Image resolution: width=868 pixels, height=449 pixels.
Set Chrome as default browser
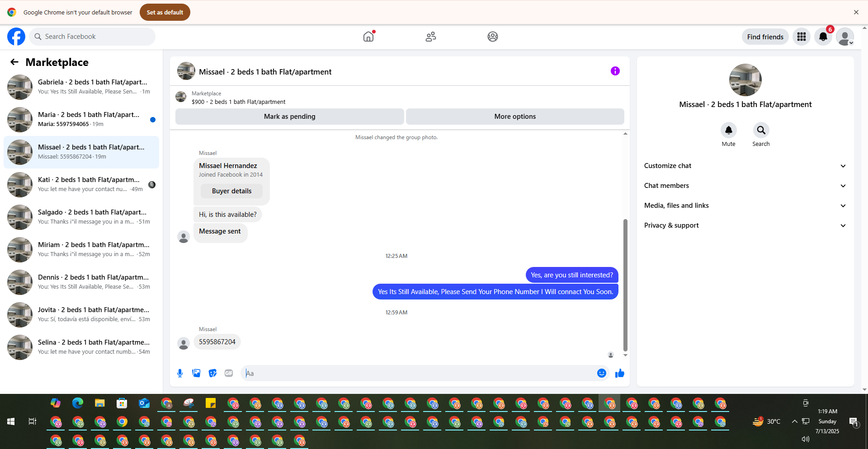(165, 12)
